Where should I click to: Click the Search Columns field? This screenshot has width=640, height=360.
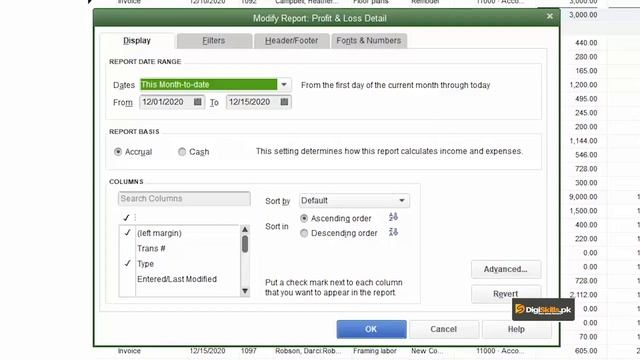coord(184,199)
